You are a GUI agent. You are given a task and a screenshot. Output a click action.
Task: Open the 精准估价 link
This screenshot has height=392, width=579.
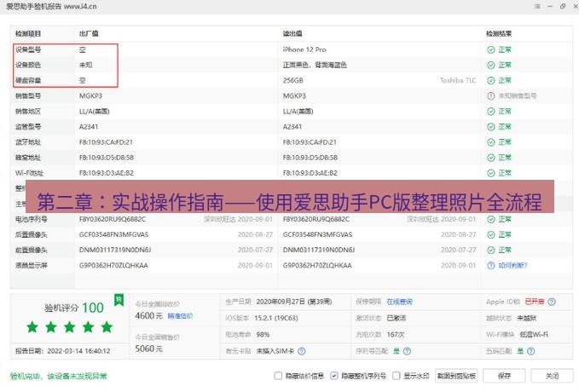[x=180, y=316]
